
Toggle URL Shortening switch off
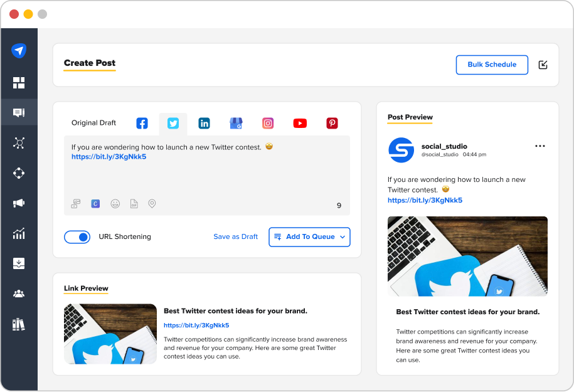point(77,237)
